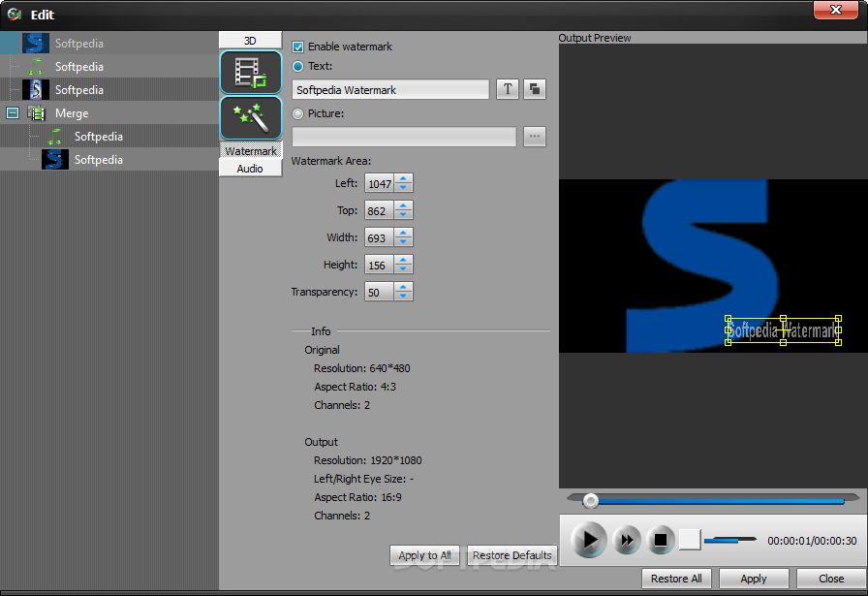Click the Softpedia Watermark text field
This screenshot has width=868, height=596.
(x=390, y=90)
